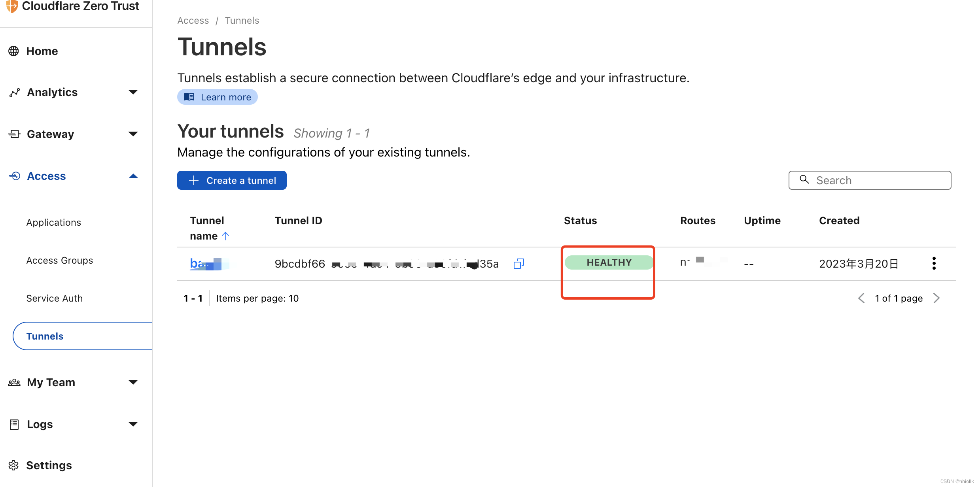980x487 pixels.
Task: Expand the Gateway section
Action: 133,134
